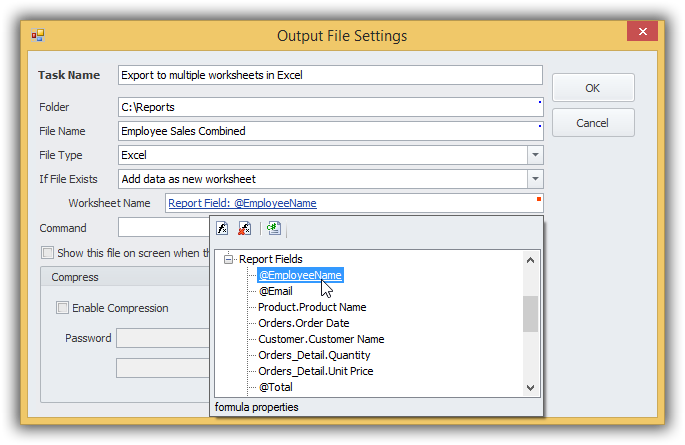The width and height of the screenshot is (685, 445).
Task: Click the field list scrollbar down arrow
Action: coord(531,387)
